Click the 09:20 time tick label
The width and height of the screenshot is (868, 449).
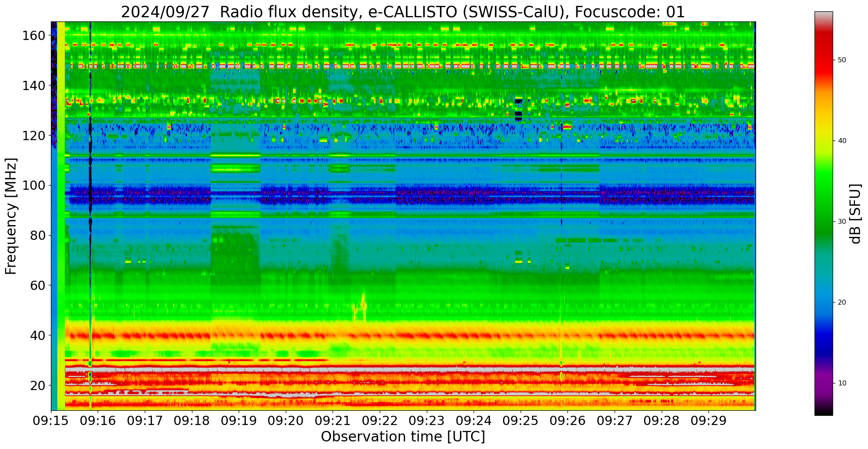coord(286,420)
